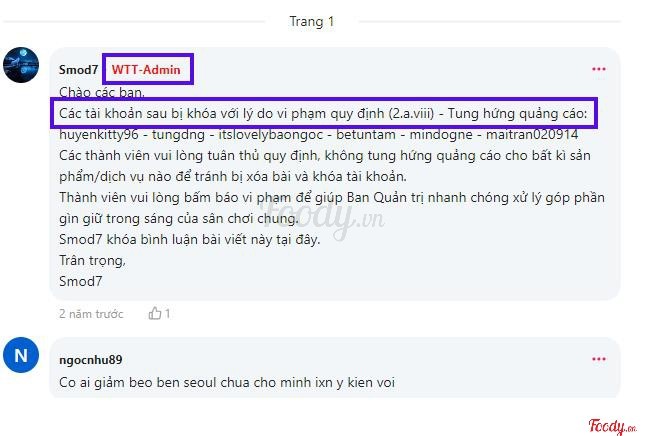Viewport: 645px width, 436px height.
Task: Click Smod7's dark blue profile avatar
Action: tap(21, 65)
